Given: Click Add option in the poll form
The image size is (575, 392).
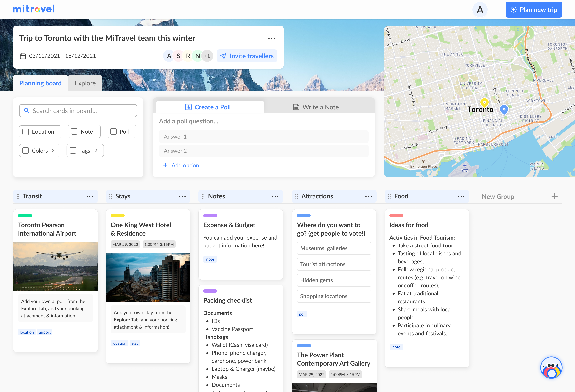Looking at the screenshot, I should (x=181, y=165).
